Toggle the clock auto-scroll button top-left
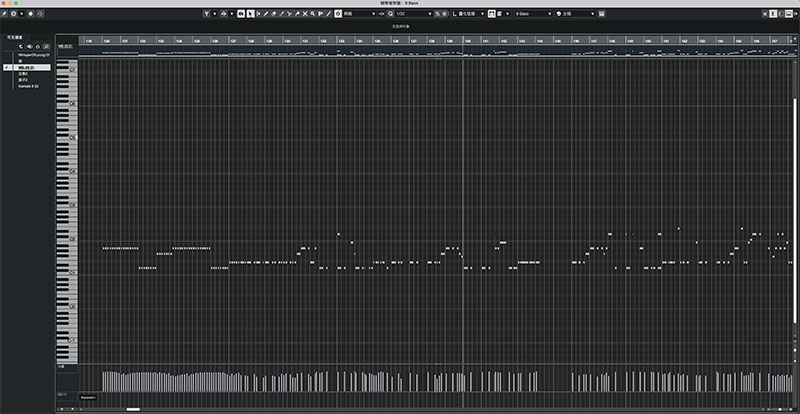Image resolution: width=800 pixels, height=414 pixels. tap(13, 14)
